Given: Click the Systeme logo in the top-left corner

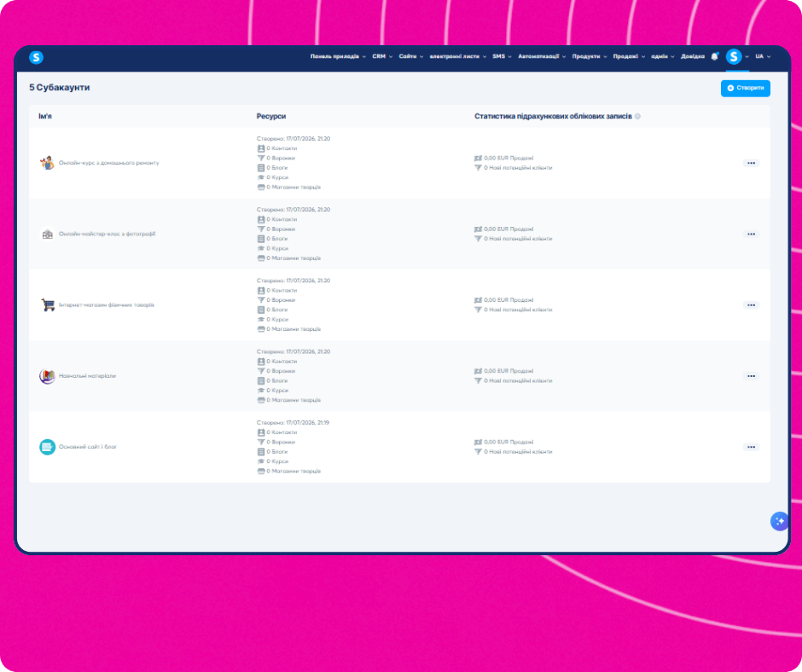Looking at the screenshot, I should 36,57.
